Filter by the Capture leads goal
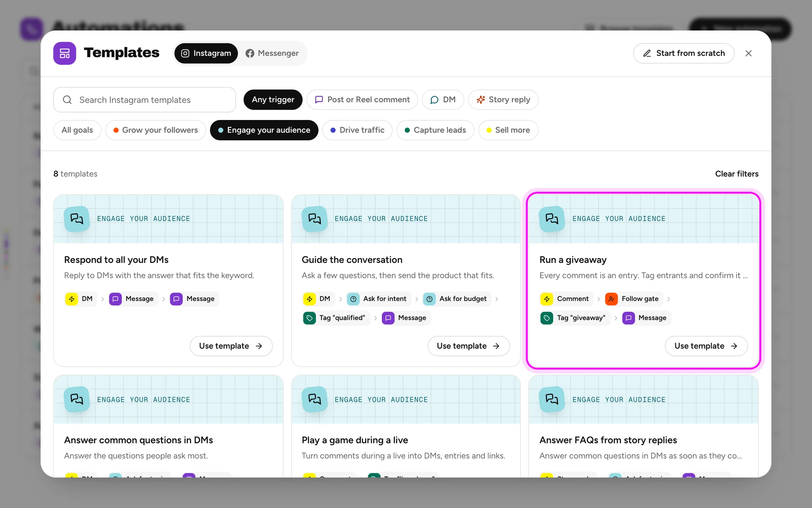The height and width of the screenshot is (508, 812). pyautogui.click(x=435, y=130)
